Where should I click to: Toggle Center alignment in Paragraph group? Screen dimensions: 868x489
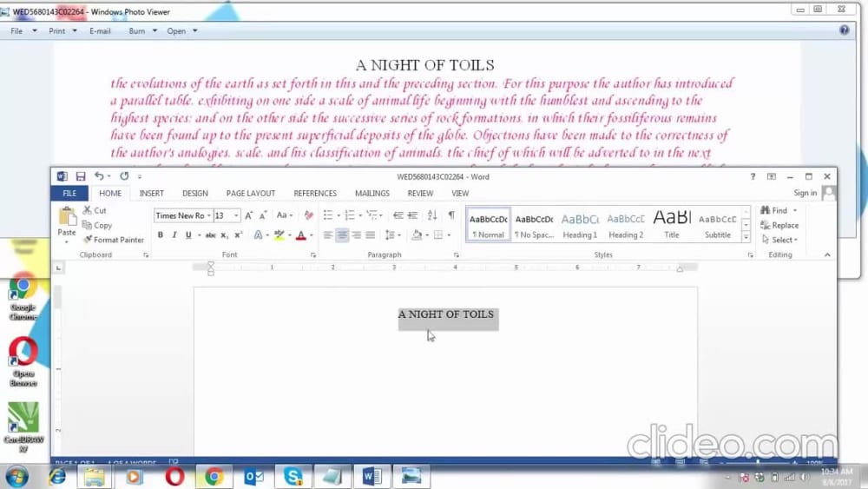[342, 235]
